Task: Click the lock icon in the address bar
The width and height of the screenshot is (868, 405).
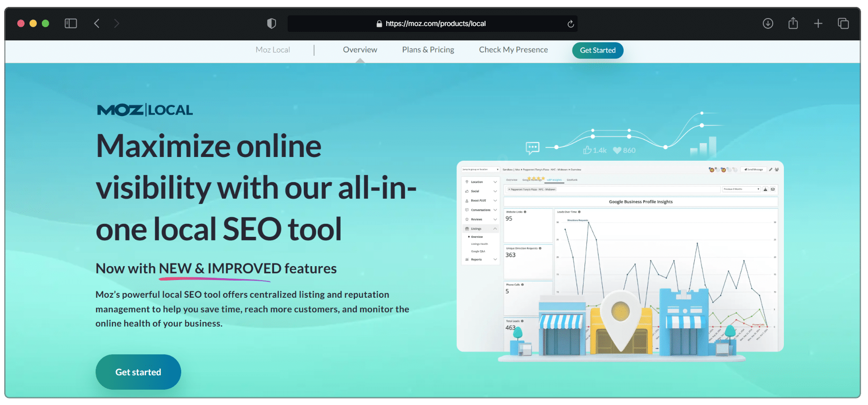Action: pos(379,24)
